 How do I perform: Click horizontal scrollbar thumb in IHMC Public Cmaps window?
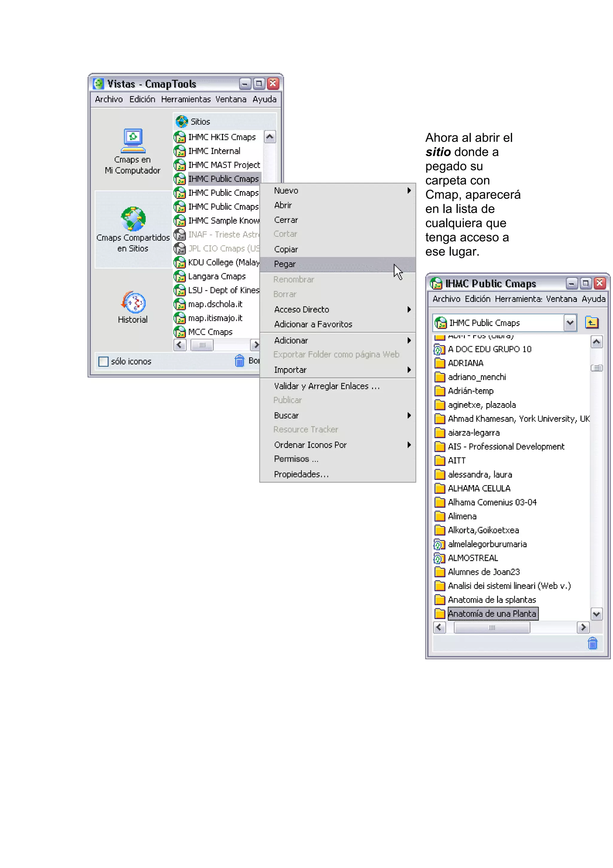click(492, 627)
